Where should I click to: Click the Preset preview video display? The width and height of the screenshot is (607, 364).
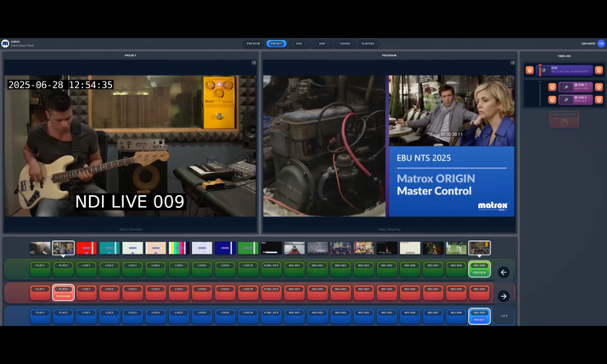click(131, 146)
